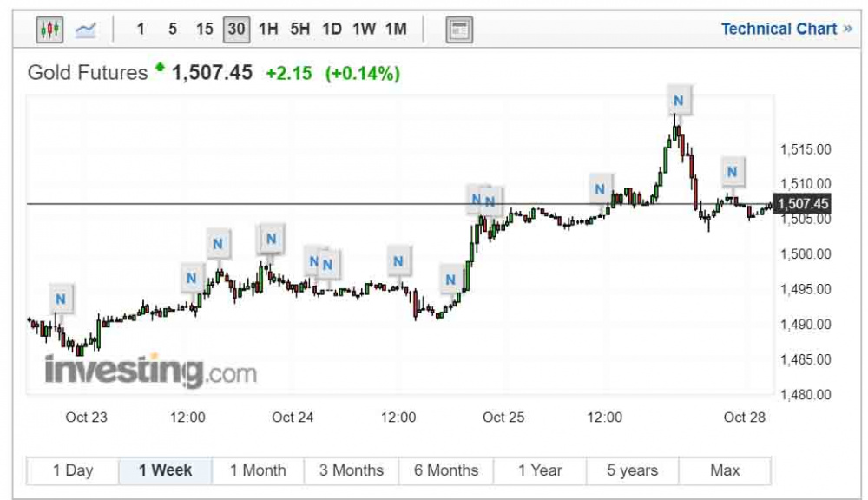Choose the 1M interval
Viewport: 868px width, 500px height.
396,30
